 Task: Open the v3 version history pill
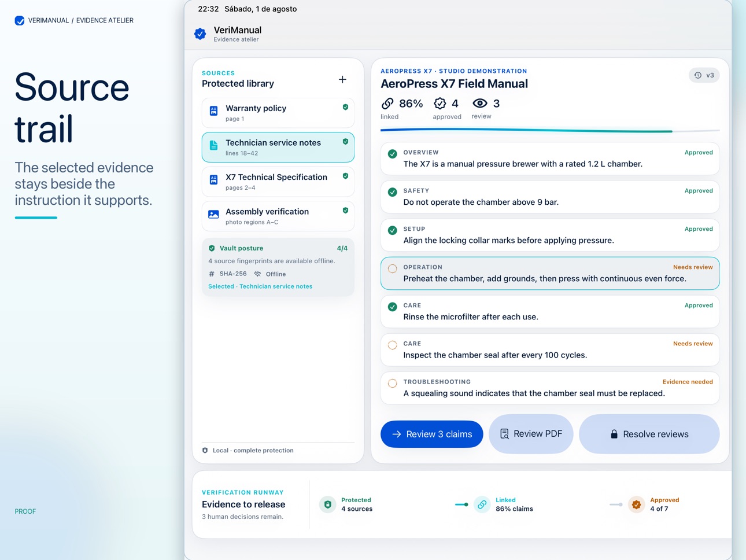[704, 75]
